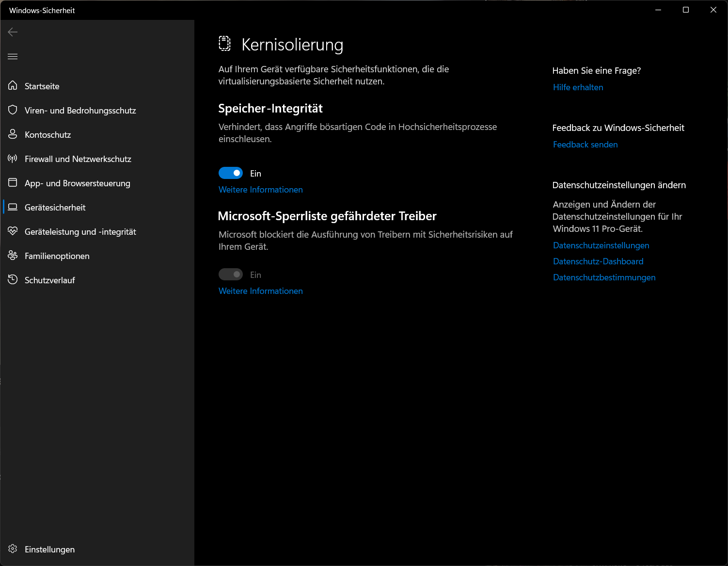
Task: Click the gear icon for Einstellungen
Action: pyautogui.click(x=13, y=549)
